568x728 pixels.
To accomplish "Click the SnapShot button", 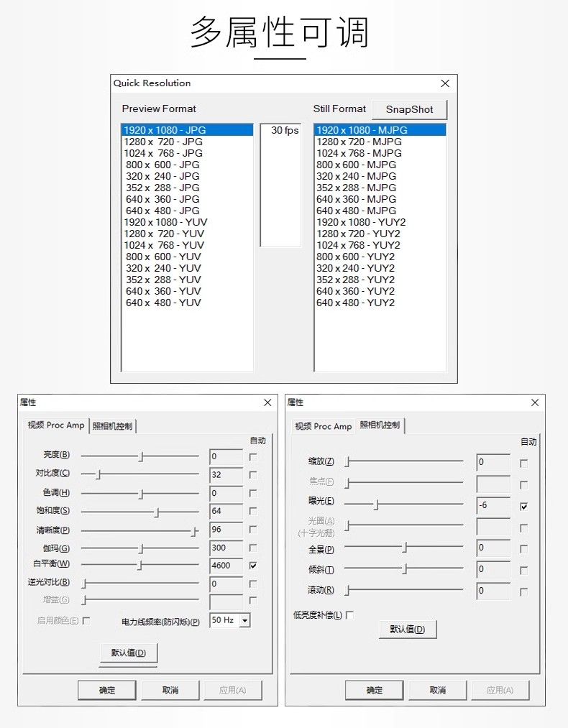I will (x=409, y=109).
